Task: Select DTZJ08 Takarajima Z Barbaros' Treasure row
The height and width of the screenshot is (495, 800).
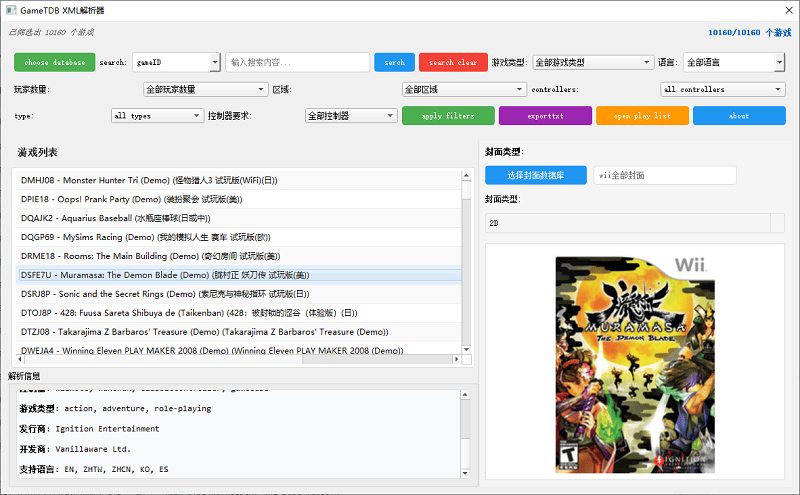Action: [x=238, y=332]
